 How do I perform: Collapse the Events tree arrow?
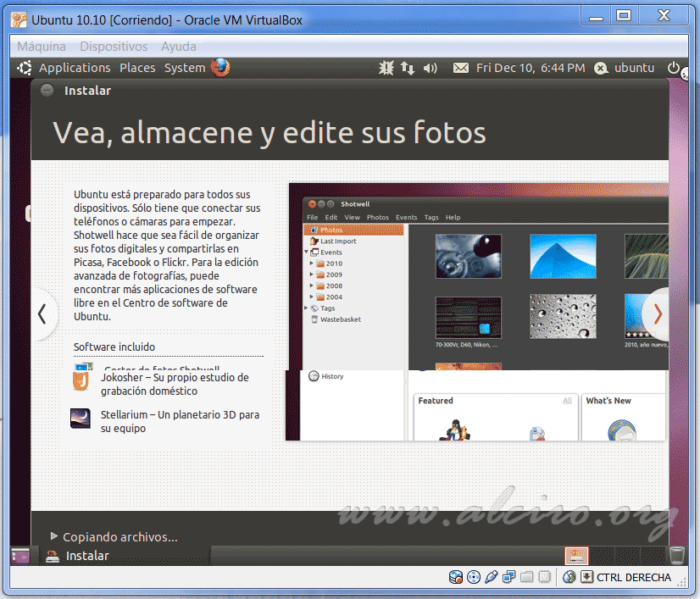point(306,252)
